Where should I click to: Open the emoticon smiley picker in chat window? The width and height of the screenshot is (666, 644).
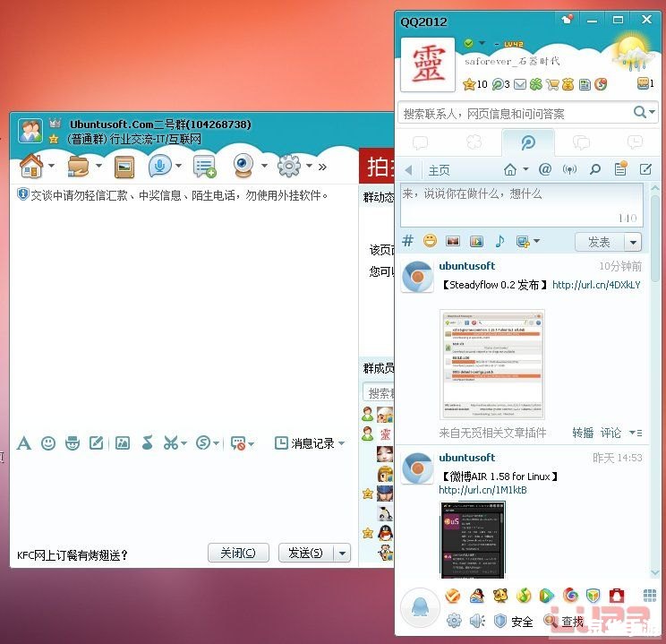(x=48, y=443)
